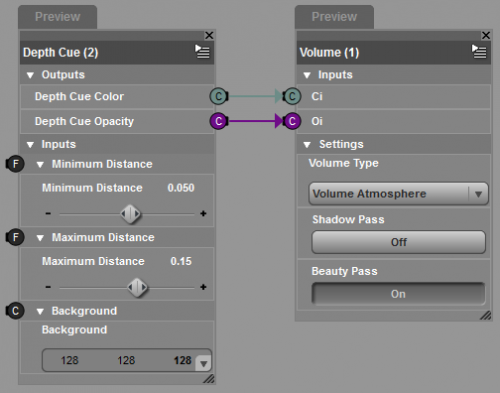The image size is (500, 393).
Task: Collapse the Volume Settings section
Action: (x=307, y=144)
